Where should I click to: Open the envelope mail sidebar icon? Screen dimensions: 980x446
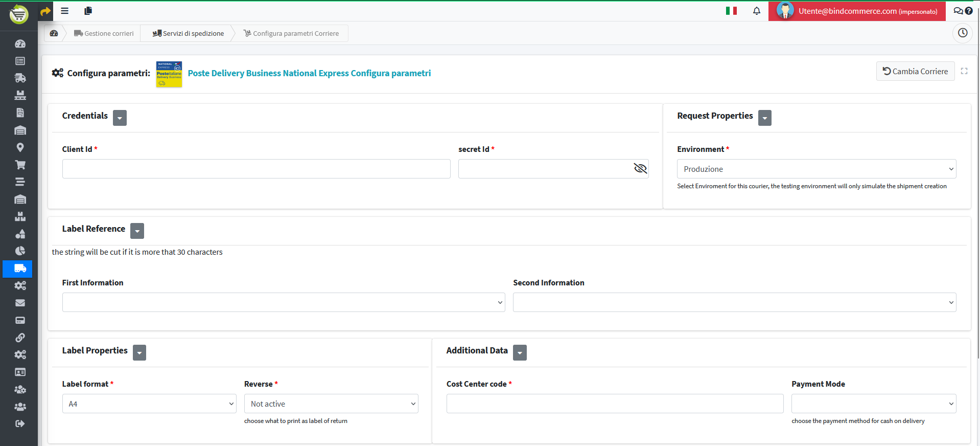pyautogui.click(x=20, y=303)
